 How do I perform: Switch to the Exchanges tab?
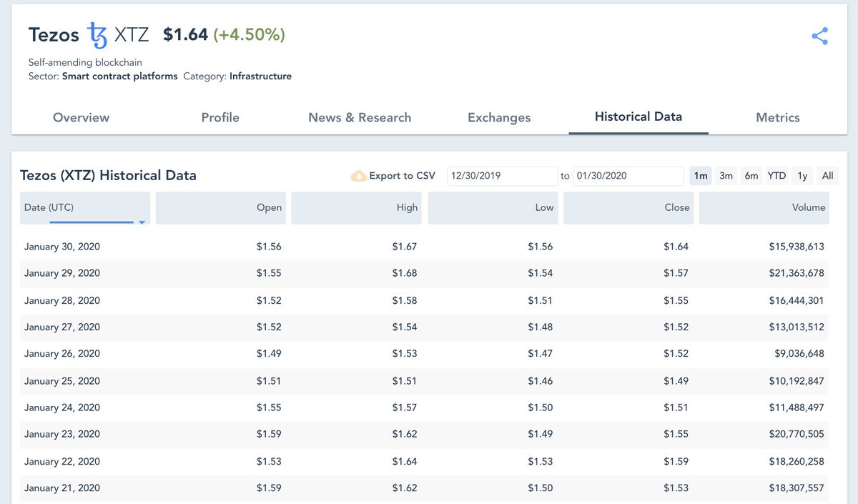(499, 117)
